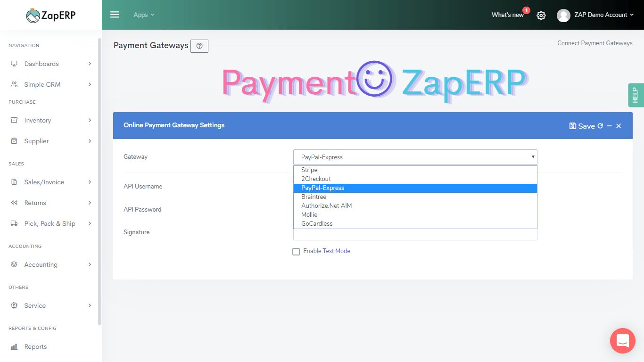The width and height of the screenshot is (644, 362).
Task: Open the green HELP side tab
Action: 636,95
